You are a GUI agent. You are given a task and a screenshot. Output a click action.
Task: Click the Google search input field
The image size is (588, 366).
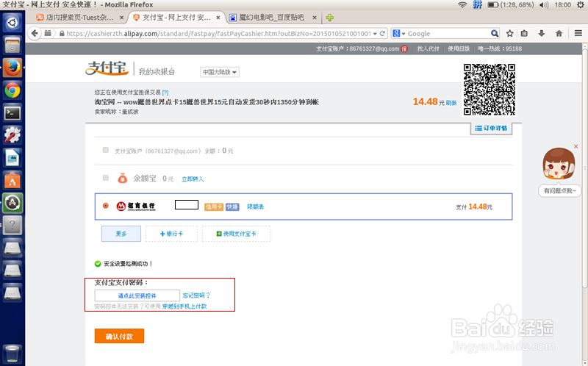448,33
